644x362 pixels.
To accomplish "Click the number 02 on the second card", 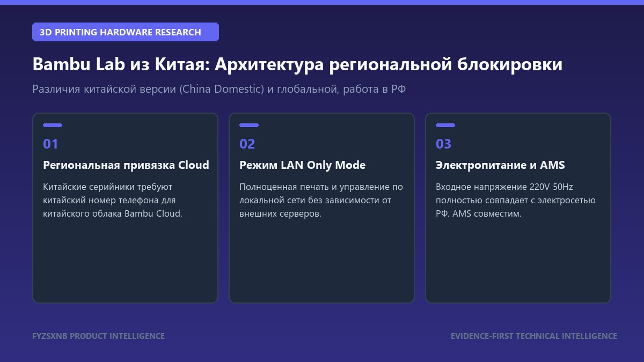I will click(247, 144).
